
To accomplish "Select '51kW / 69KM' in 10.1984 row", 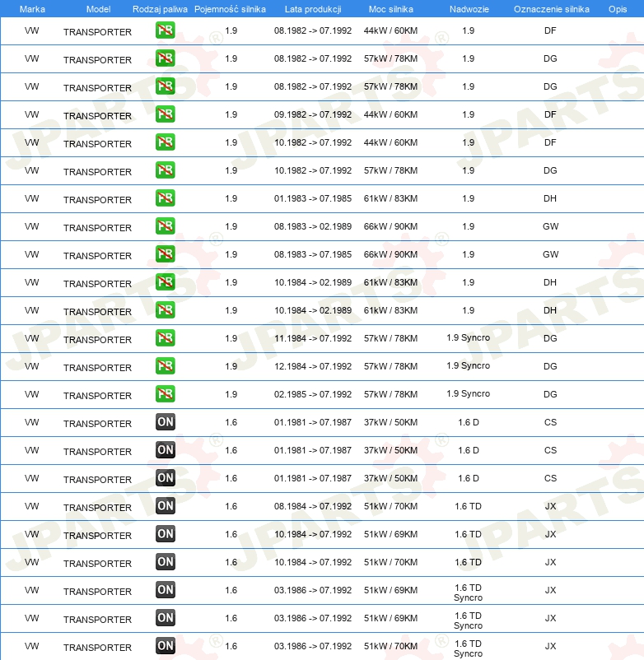I will pos(391,534).
